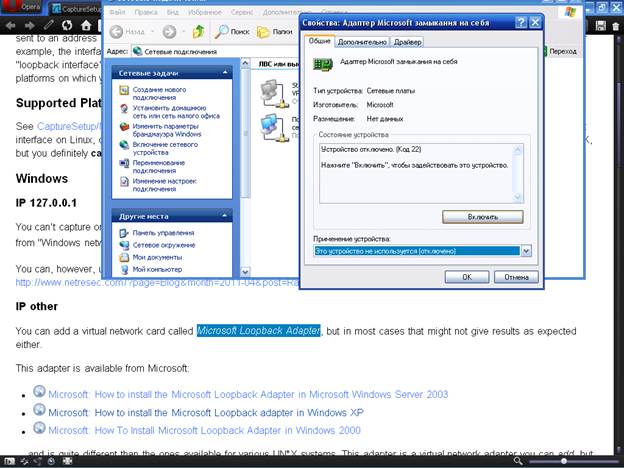Click the Папки folders toolbar button
Screen dimensions: 624x468
pos(275,31)
